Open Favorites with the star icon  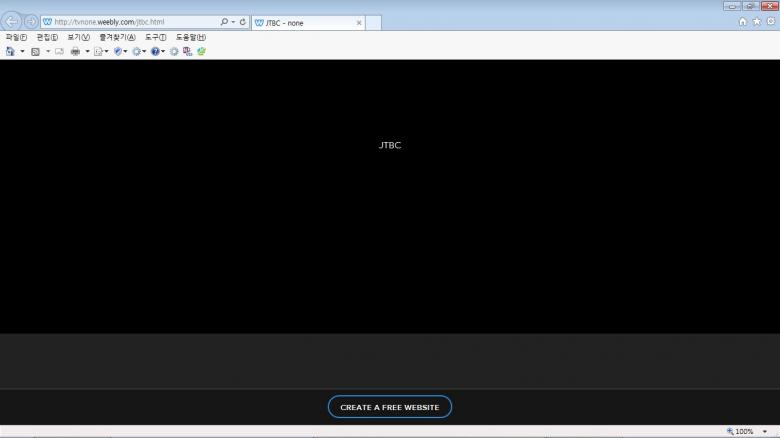[x=756, y=21]
